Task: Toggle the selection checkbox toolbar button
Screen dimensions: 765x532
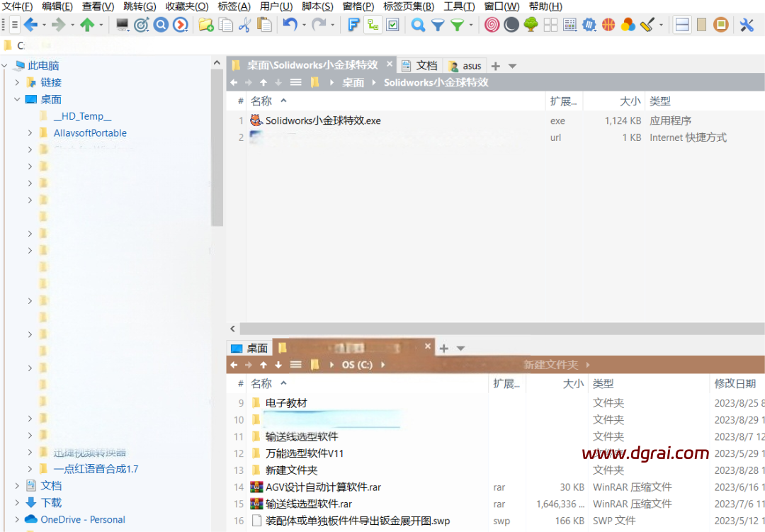Action: (x=392, y=25)
